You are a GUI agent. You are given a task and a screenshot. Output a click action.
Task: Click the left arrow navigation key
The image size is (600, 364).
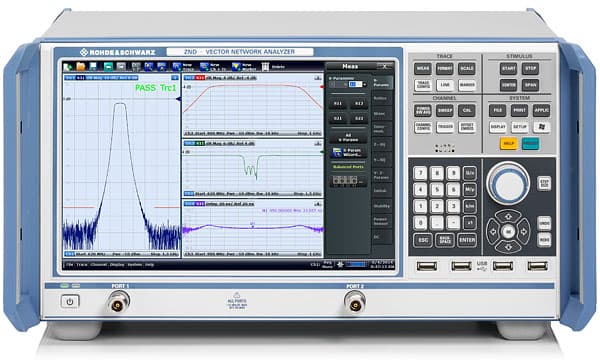point(493,232)
